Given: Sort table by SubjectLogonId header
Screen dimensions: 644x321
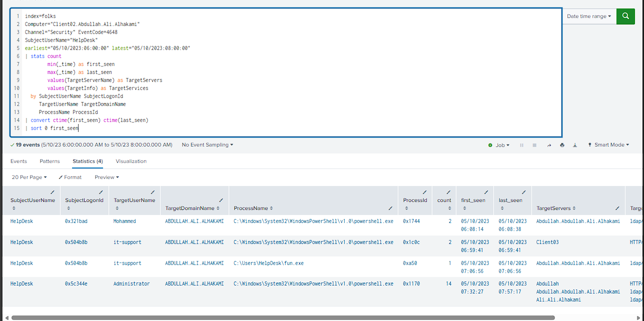Looking at the screenshot, I should click(x=84, y=200).
